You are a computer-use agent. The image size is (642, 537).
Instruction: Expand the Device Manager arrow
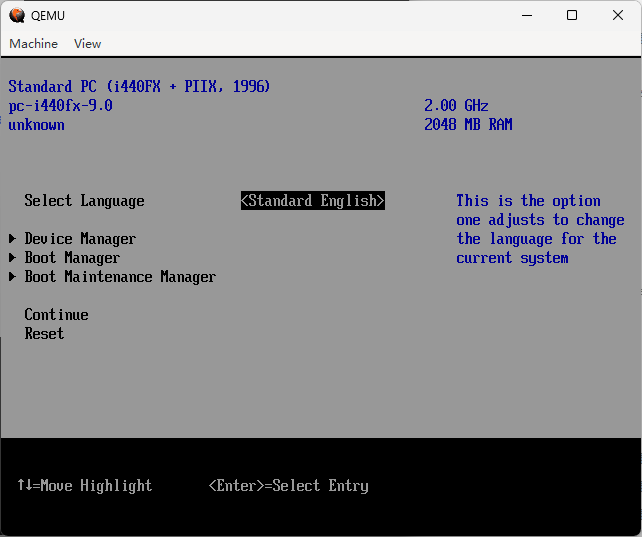[x=12, y=238]
